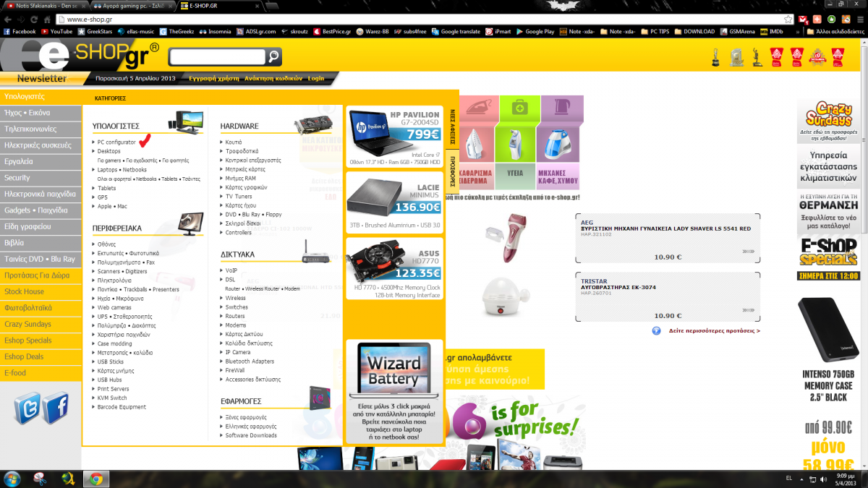Click PC configurator link

pos(116,142)
